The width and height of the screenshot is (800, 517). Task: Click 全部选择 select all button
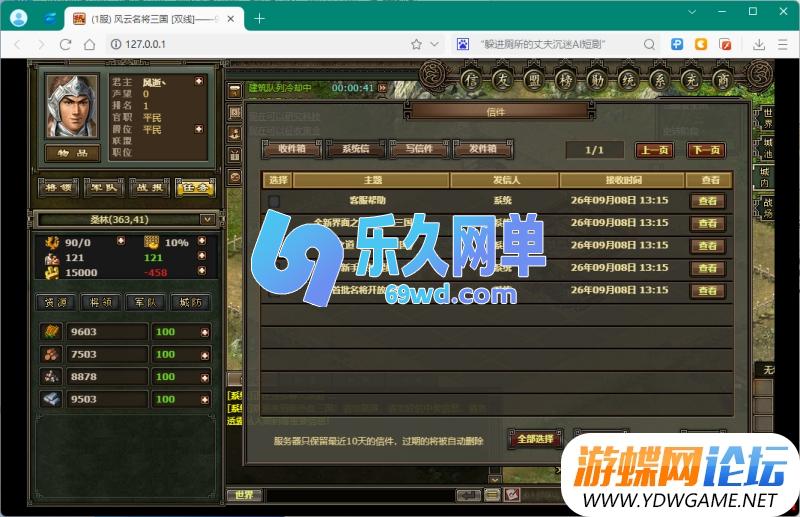[x=535, y=439]
